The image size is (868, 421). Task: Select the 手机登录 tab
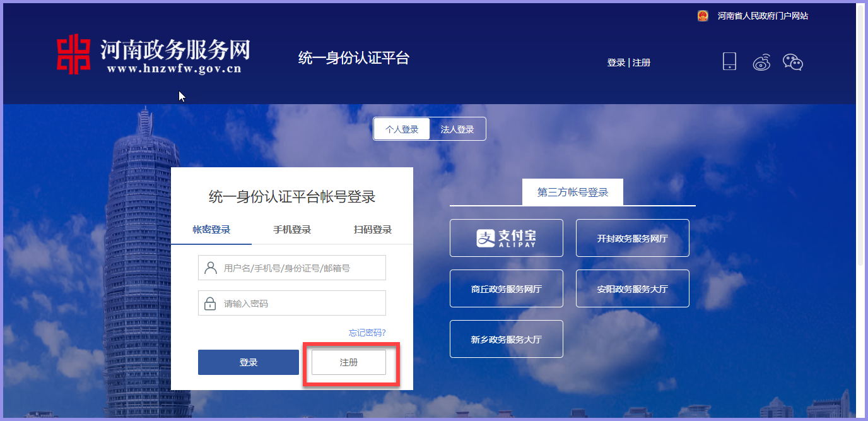292,230
